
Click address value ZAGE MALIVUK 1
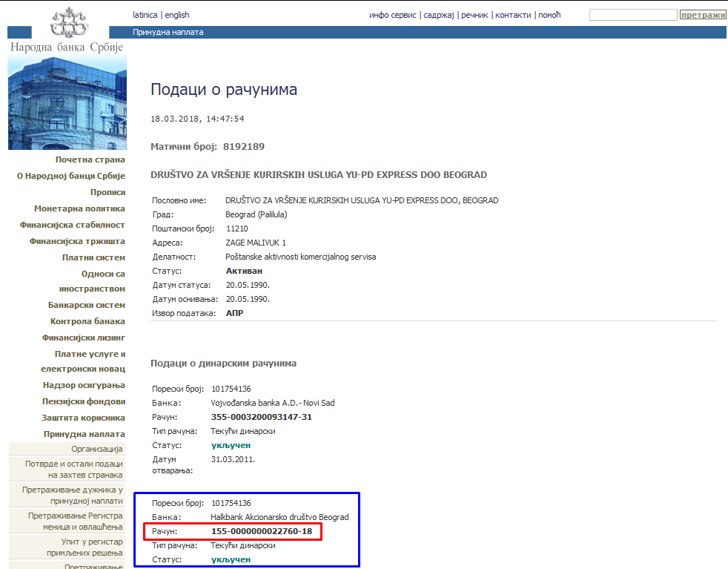(x=256, y=243)
